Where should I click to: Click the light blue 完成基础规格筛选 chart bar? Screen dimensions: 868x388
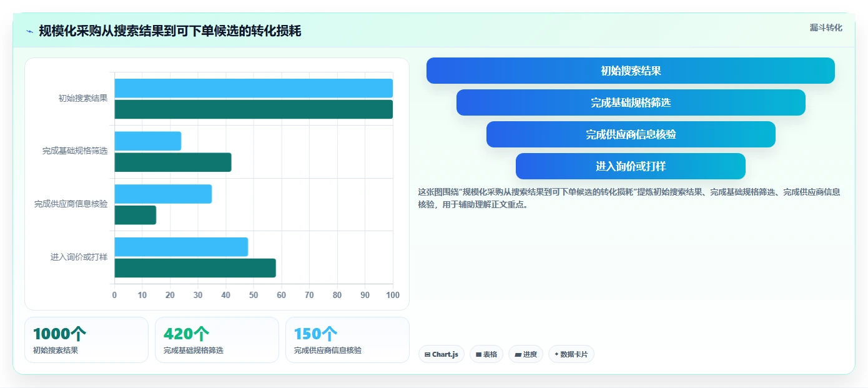point(148,141)
